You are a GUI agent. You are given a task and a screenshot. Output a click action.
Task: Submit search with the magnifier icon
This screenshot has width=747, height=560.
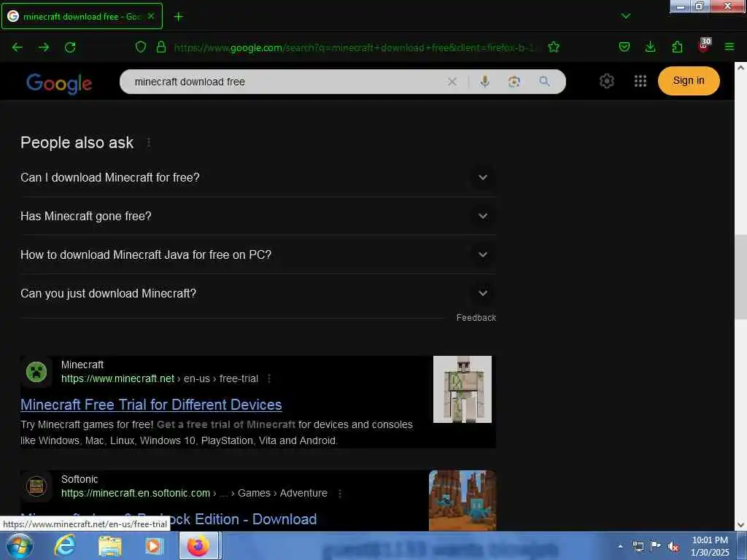coord(544,82)
